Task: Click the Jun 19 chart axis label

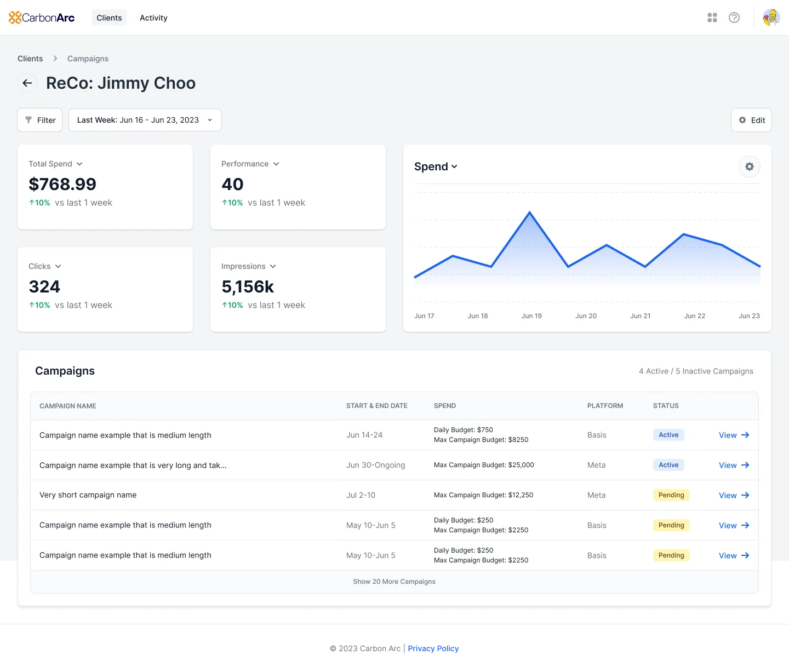Action: tap(531, 316)
